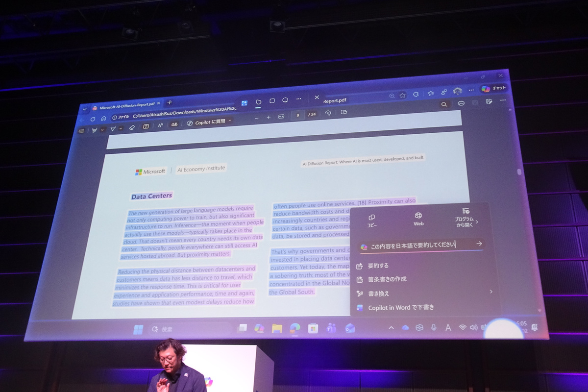Select rectangle snip mode in the capture bar

coord(272,100)
